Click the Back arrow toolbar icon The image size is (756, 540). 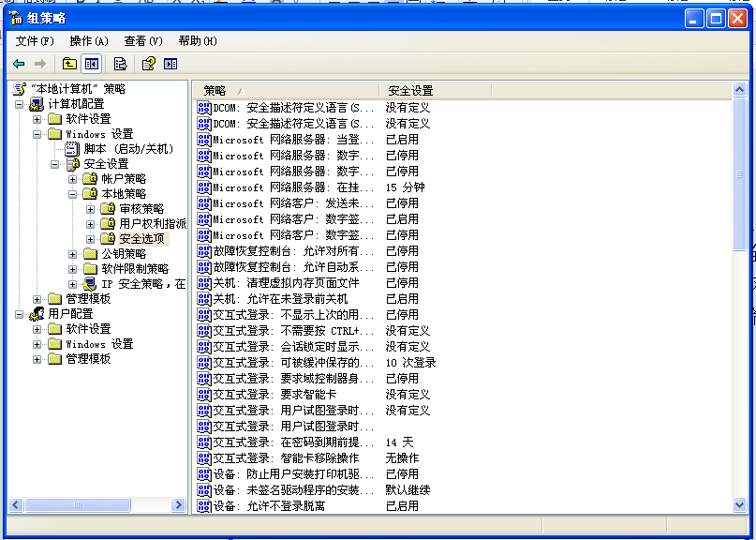pos(19,64)
